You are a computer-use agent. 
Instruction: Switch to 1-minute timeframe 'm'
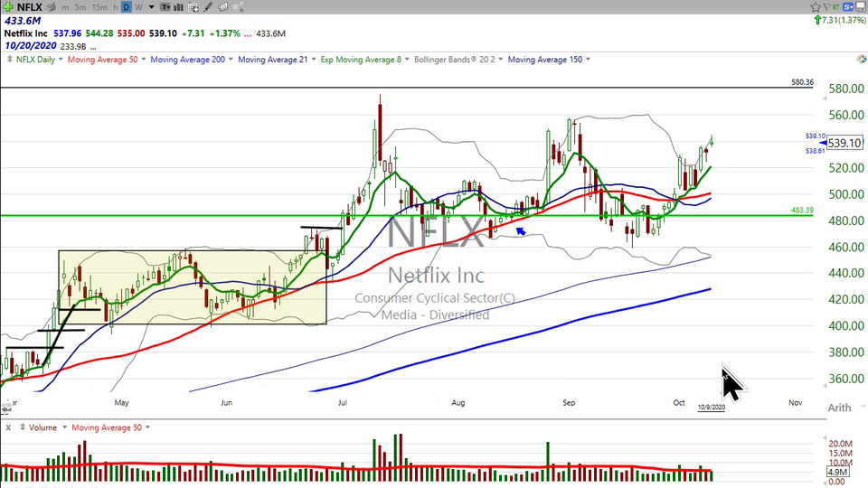pos(65,7)
